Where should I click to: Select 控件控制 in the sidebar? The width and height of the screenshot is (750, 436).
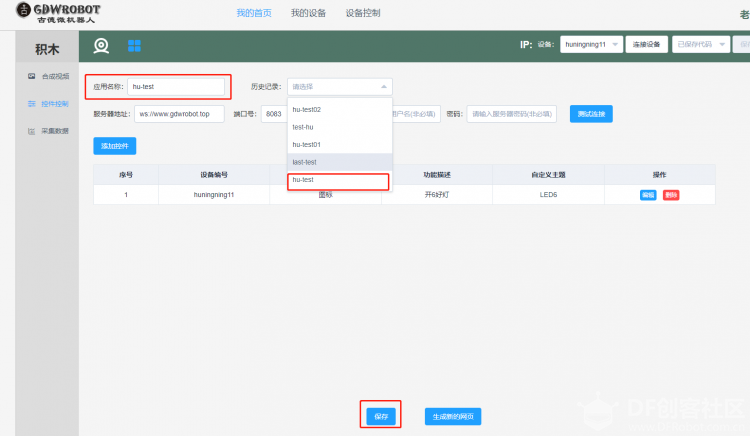[x=55, y=104]
